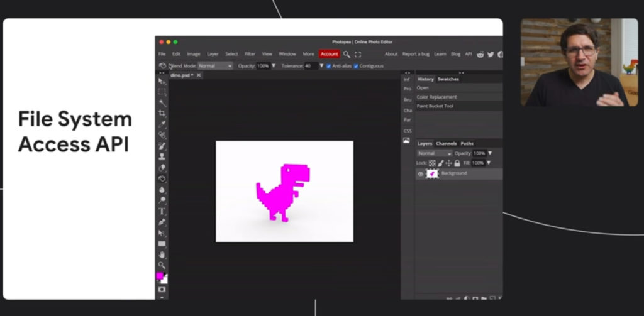Image resolution: width=644 pixels, height=316 pixels.
Task: Switch to the Channels tab
Action: (x=446, y=144)
